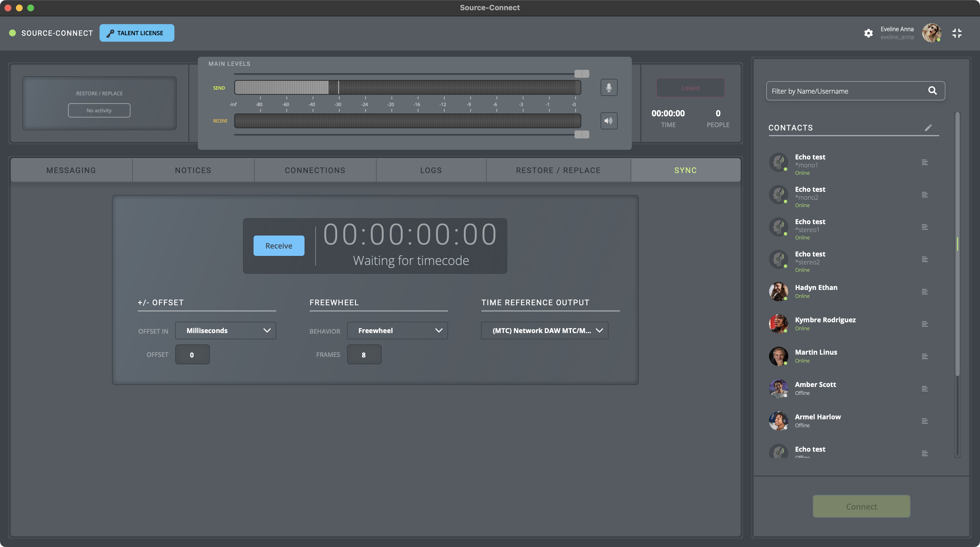Image resolution: width=980 pixels, height=547 pixels.
Task: Open menu icon for Martin Linus
Action: coord(925,356)
